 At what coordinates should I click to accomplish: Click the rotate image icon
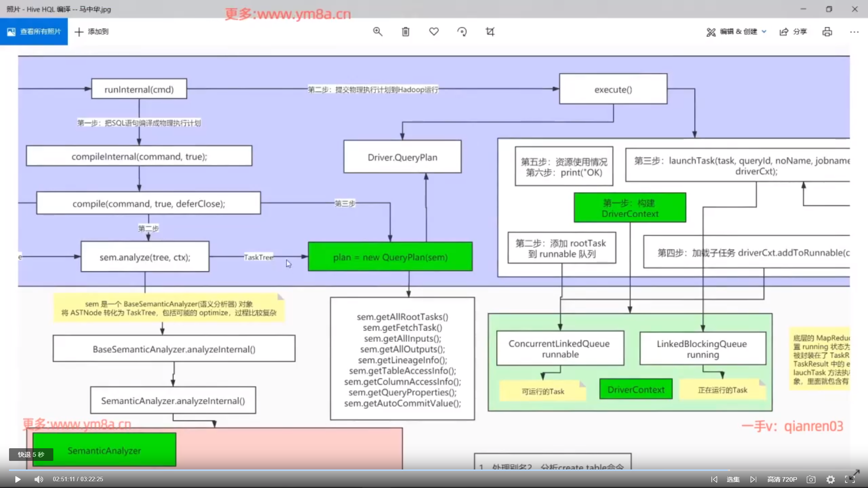462,32
